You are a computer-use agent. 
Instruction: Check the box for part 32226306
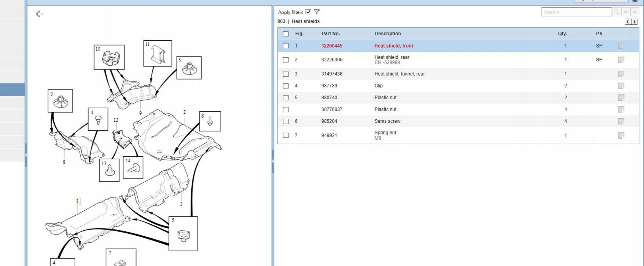[x=286, y=60]
